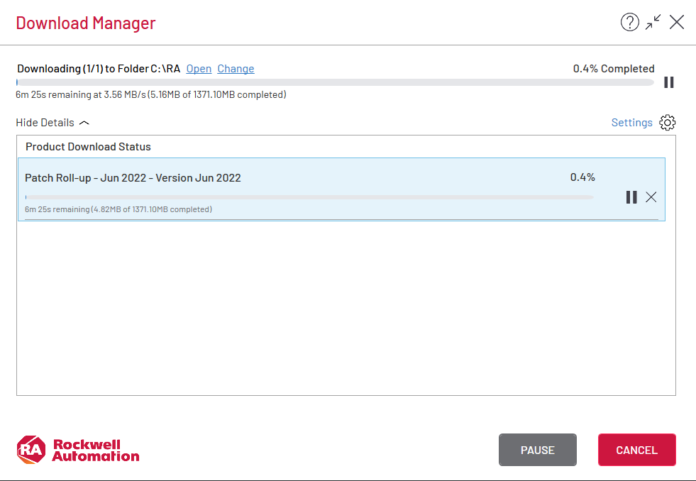Click the Rockwell Automation logo
Image resolution: width=696 pixels, height=481 pixels.
coord(78,449)
